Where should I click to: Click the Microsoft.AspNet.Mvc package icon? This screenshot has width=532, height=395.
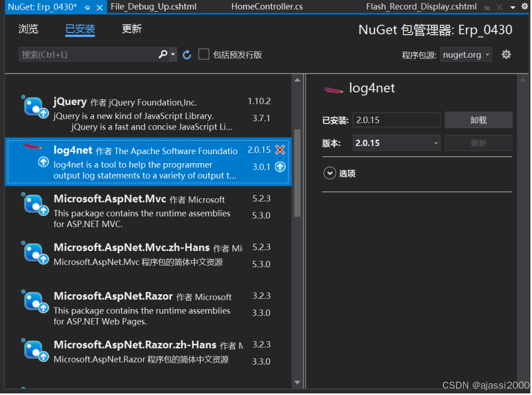[x=35, y=204]
